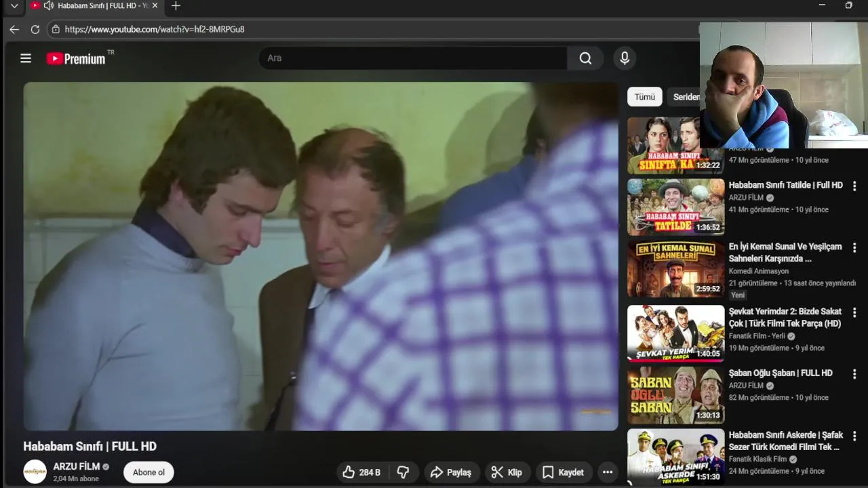Open Fanatik Film - Yerli channel name
The width and height of the screenshot is (868, 488).
tap(757, 336)
